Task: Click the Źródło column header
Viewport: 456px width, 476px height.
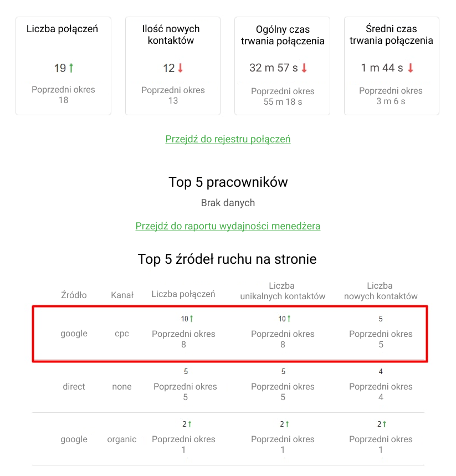Action: click(74, 295)
